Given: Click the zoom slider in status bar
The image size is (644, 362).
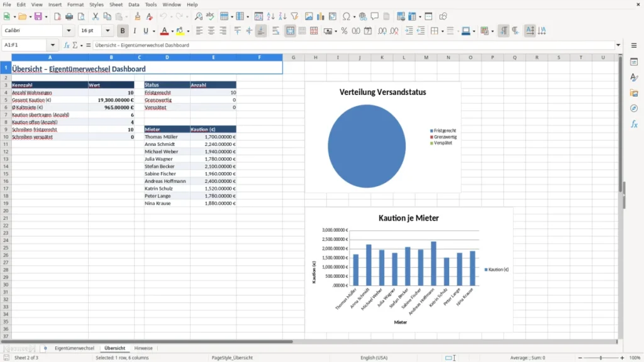Looking at the screenshot, I should (x=601, y=358).
